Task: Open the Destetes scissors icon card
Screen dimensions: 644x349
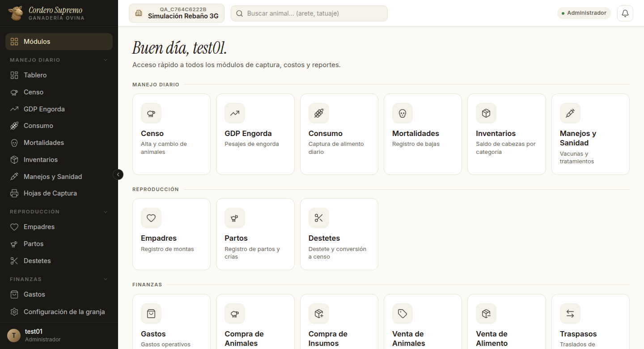Action: pyautogui.click(x=339, y=234)
